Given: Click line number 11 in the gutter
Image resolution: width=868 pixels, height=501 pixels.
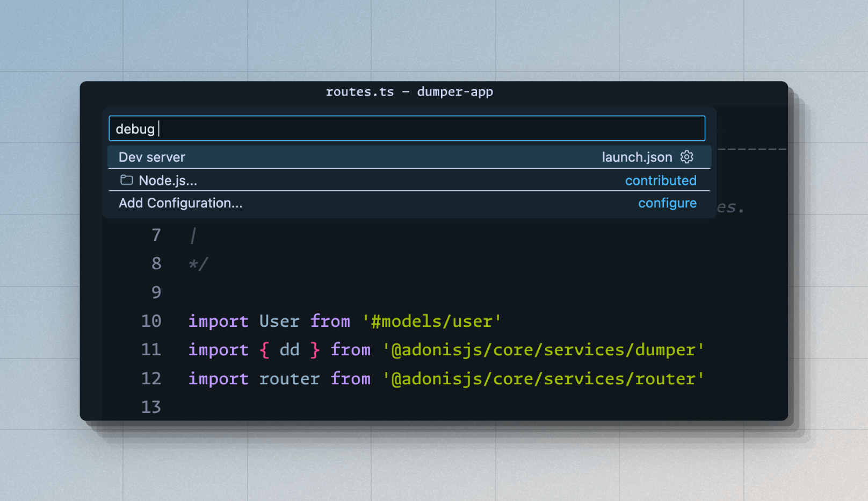Looking at the screenshot, I should tap(151, 350).
